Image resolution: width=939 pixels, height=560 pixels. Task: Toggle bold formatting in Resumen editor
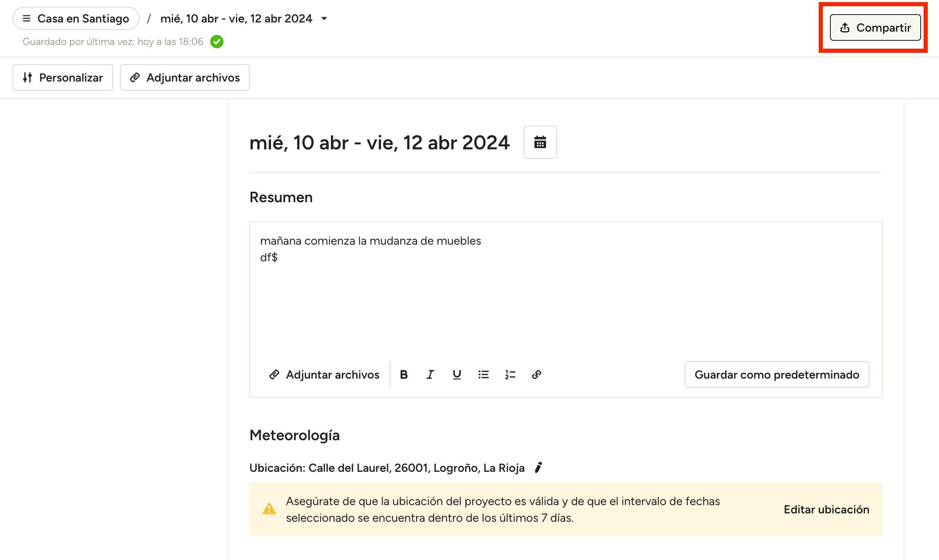pos(403,374)
